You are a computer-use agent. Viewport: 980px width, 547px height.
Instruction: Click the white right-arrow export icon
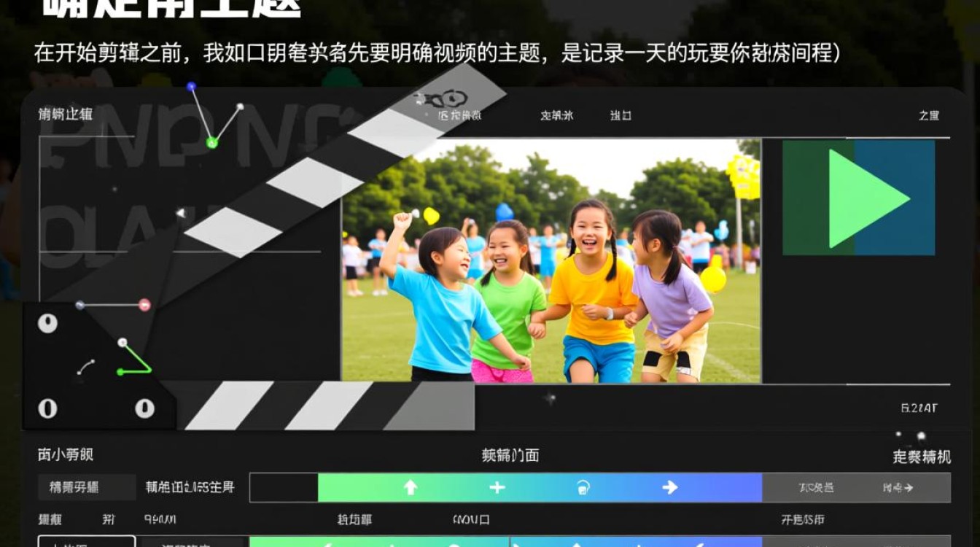click(x=670, y=489)
